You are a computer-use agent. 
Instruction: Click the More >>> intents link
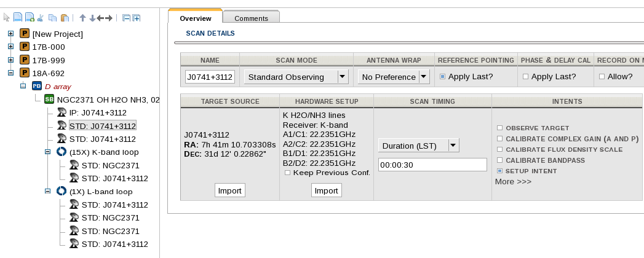513,181
